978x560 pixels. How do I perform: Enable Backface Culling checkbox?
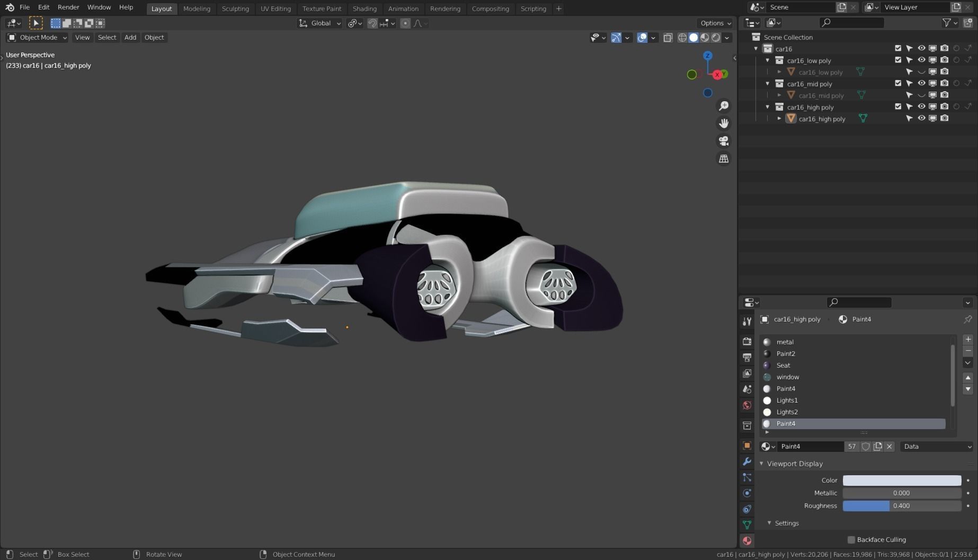coord(851,540)
